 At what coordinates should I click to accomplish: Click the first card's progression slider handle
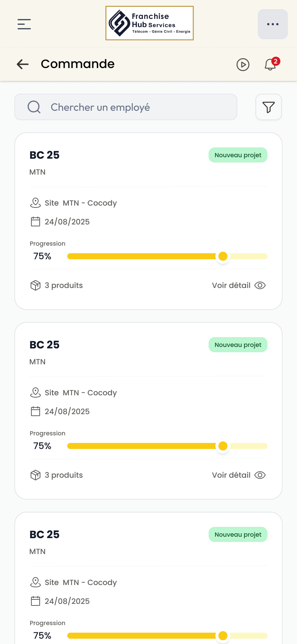[223, 256]
